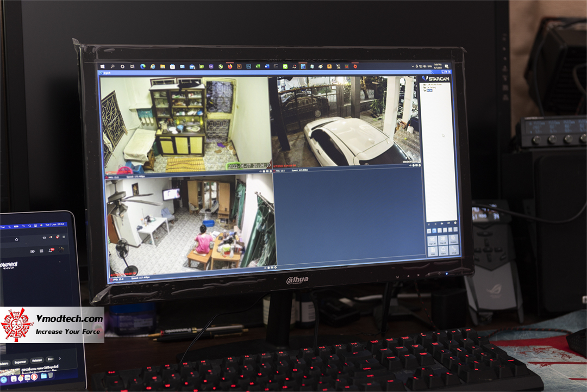The height and width of the screenshot is (392, 587).
Task: Open the browser hamburger menu on the laptop
Action: tap(64, 237)
